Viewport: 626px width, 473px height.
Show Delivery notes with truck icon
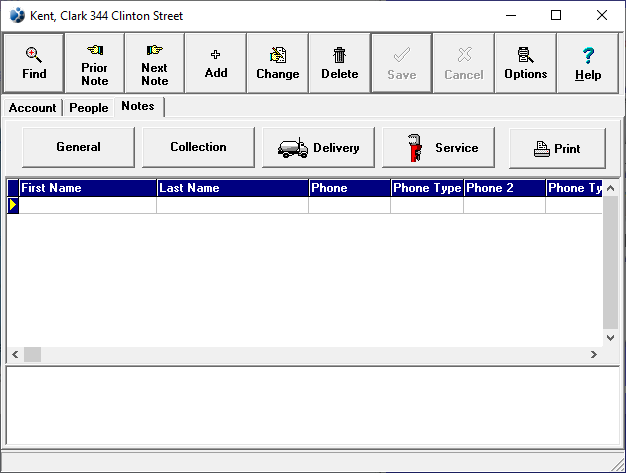(x=318, y=148)
